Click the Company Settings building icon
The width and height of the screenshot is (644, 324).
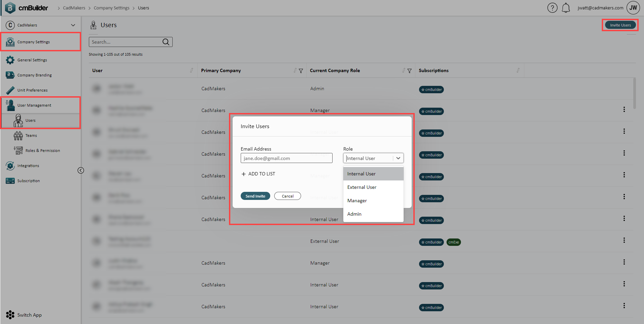click(x=10, y=42)
